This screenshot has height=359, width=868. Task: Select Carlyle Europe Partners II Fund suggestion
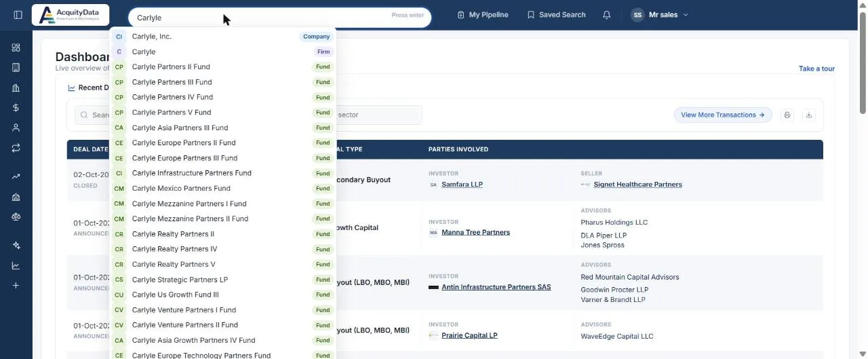(222, 143)
